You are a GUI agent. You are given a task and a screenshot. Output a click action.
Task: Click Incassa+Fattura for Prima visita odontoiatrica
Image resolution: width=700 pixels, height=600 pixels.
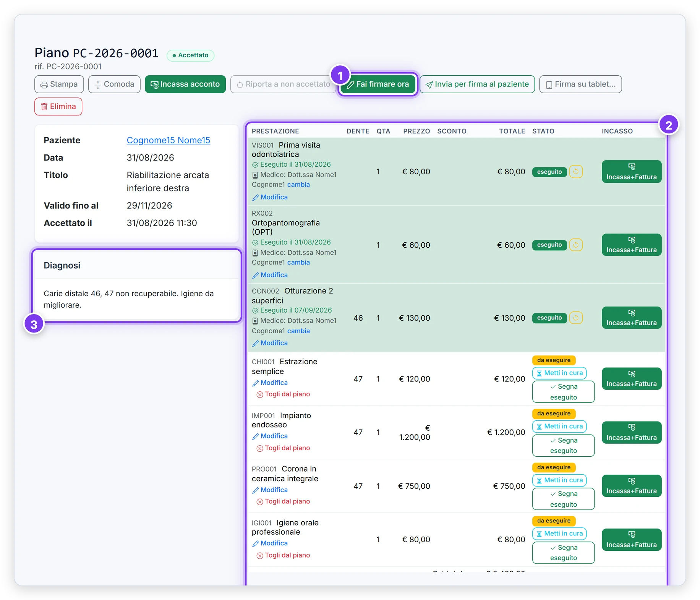tap(632, 172)
